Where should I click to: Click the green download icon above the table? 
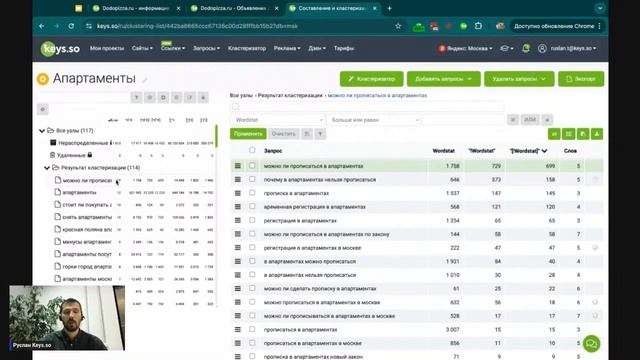point(597,134)
